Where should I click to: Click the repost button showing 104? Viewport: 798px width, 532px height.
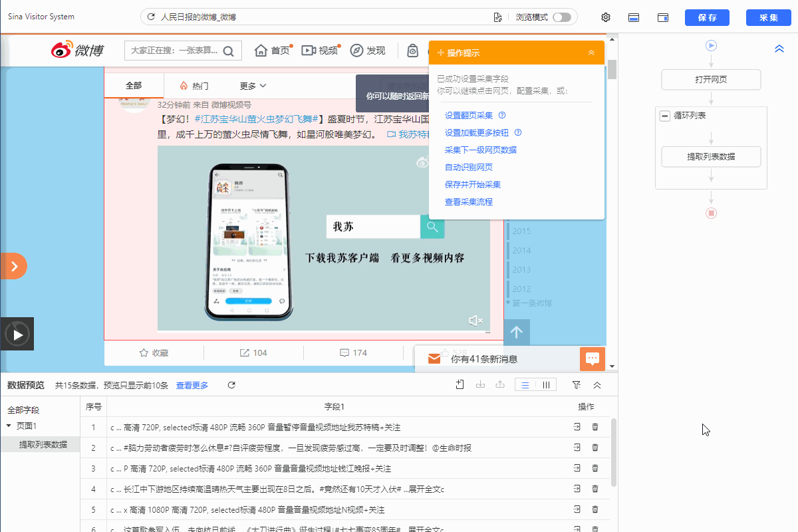[253, 352]
